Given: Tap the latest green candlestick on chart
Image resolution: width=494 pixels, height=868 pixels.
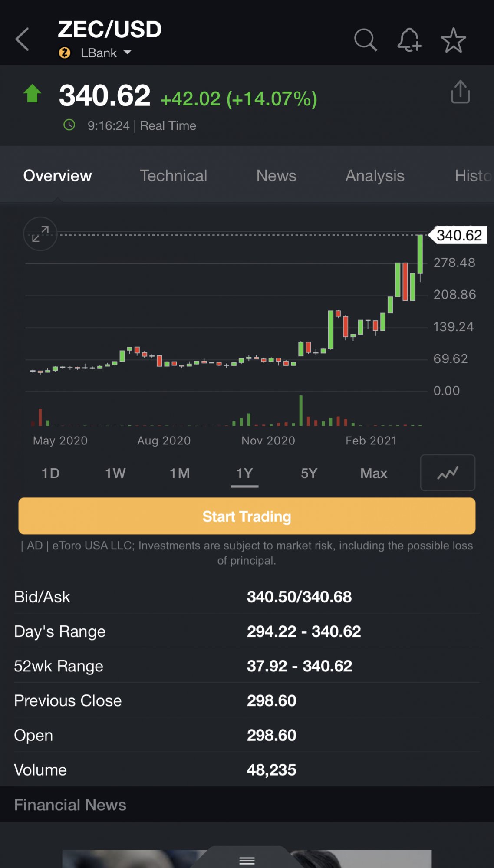Looking at the screenshot, I should coord(420,254).
